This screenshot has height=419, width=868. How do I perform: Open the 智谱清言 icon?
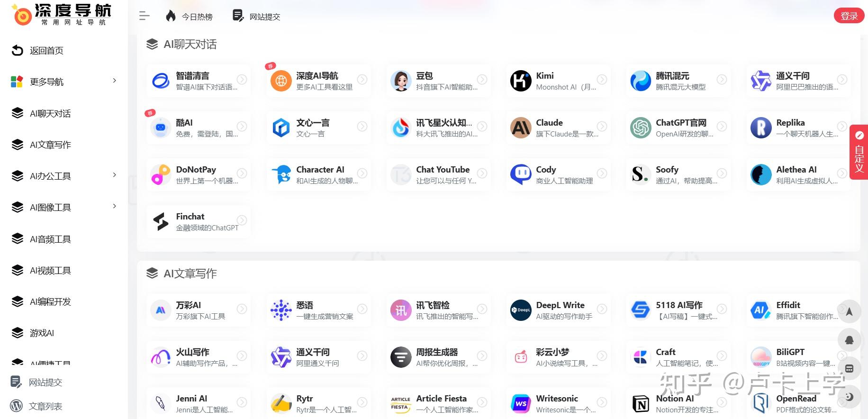[x=161, y=81]
